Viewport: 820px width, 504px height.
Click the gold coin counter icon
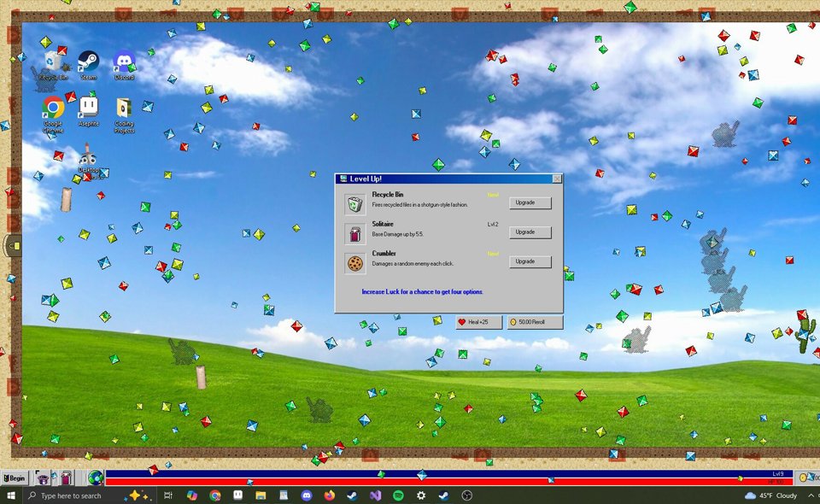(x=803, y=478)
